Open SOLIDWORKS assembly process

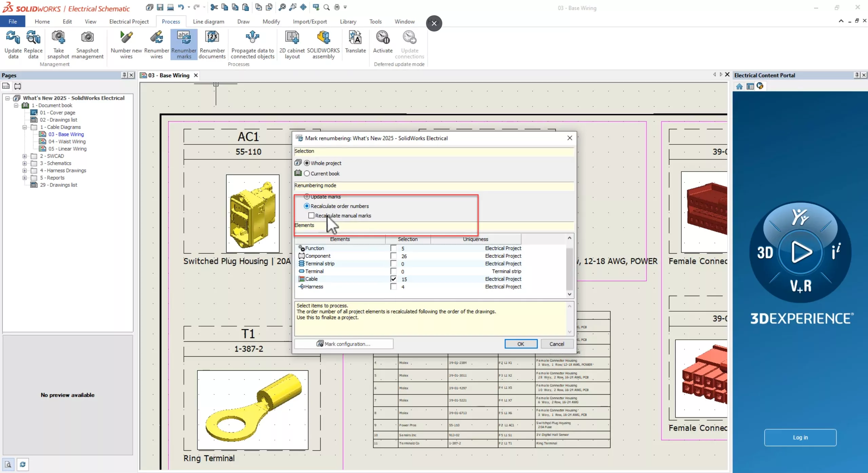point(323,44)
